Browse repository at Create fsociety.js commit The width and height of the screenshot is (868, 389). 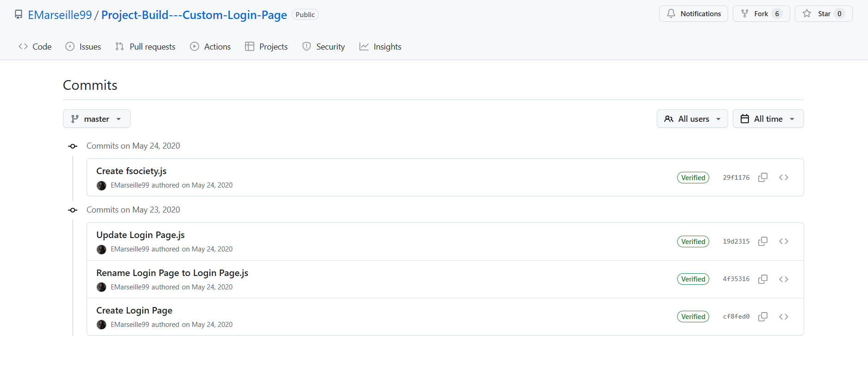(783, 177)
